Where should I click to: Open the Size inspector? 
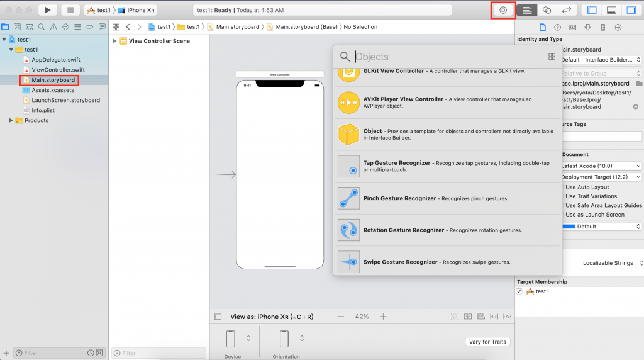(603, 27)
